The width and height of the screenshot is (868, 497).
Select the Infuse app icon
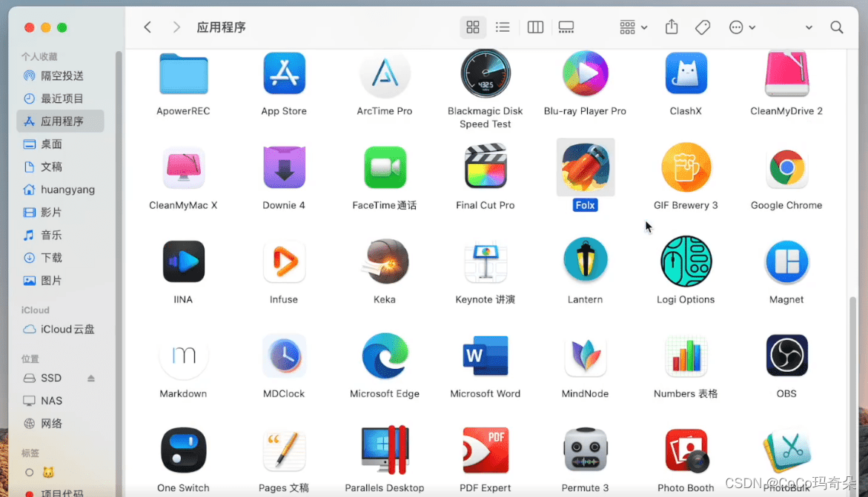pos(284,261)
